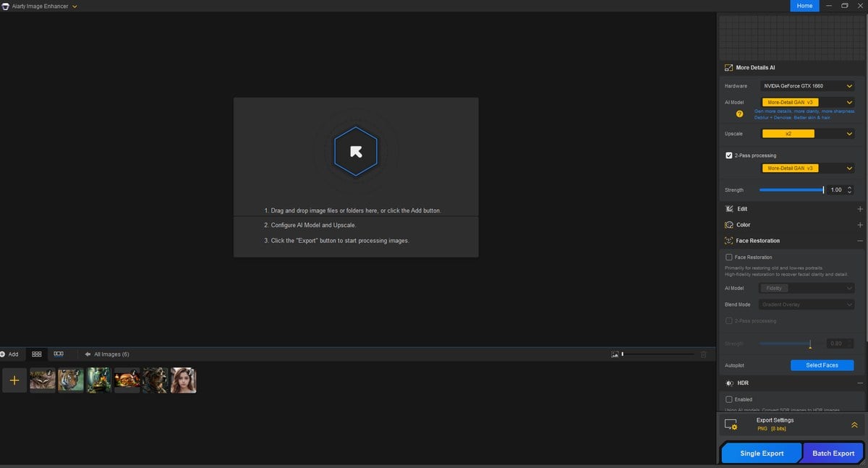
Task: Click the hexagon import arrow icon
Action: [356, 151]
